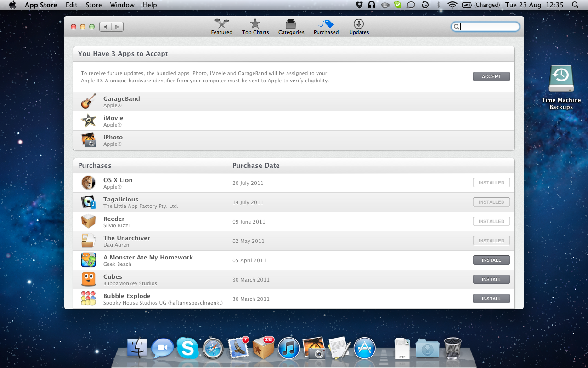
Task: Click the Bubble Explode app icon
Action: click(89, 299)
